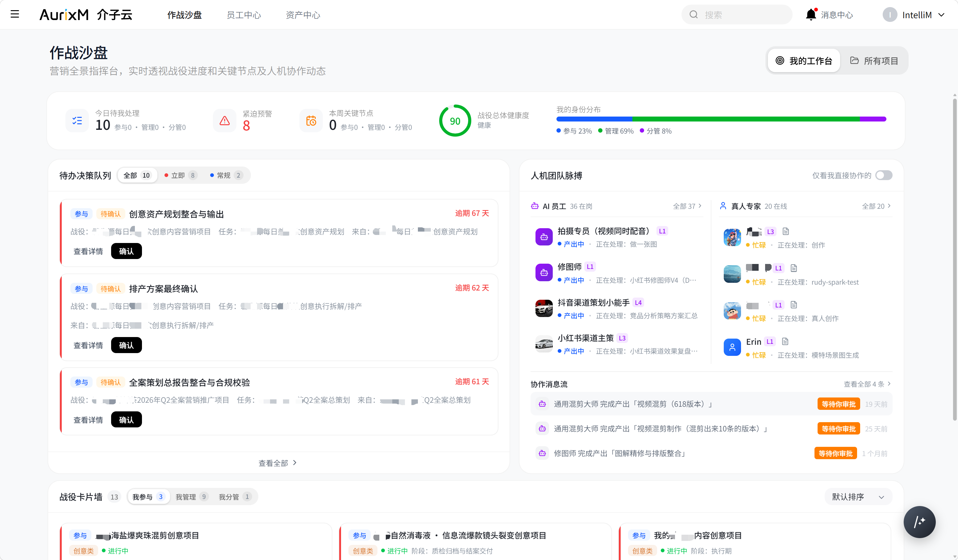
Task: Click robot icon of 视频混剪（618版本） message
Action: coord(543,404)
